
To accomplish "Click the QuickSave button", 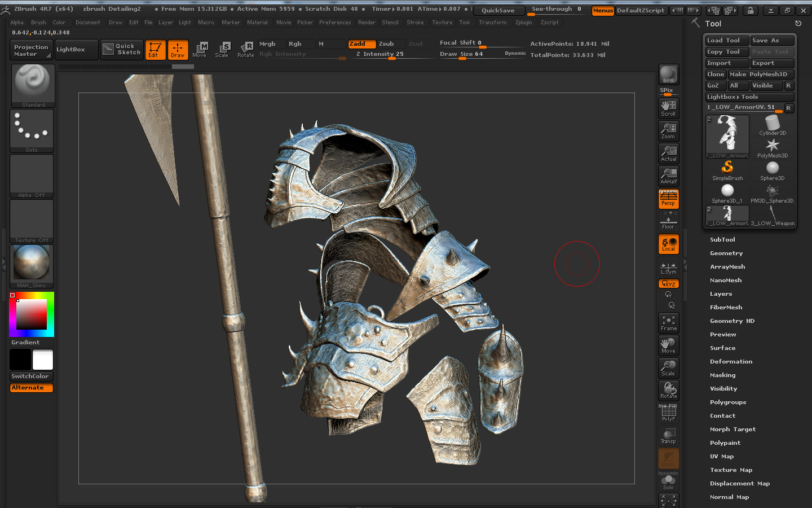I will pyautogui.click(x=498, y=10).
